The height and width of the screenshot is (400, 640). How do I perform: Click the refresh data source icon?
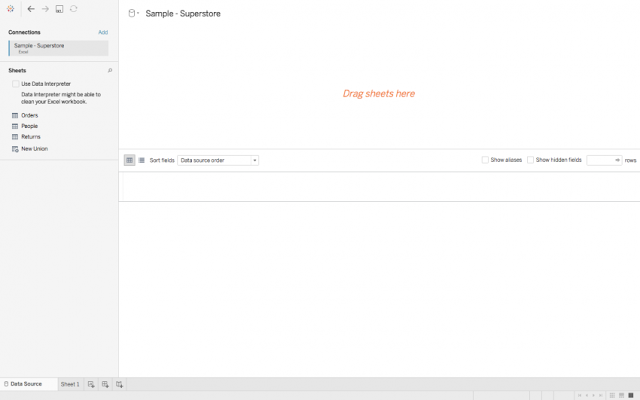73,9
